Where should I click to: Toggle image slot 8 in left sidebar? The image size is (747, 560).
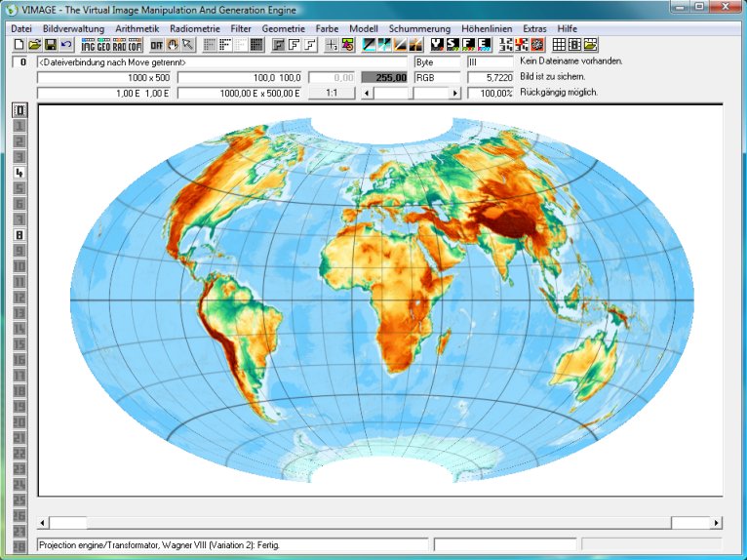click(20, 235)
